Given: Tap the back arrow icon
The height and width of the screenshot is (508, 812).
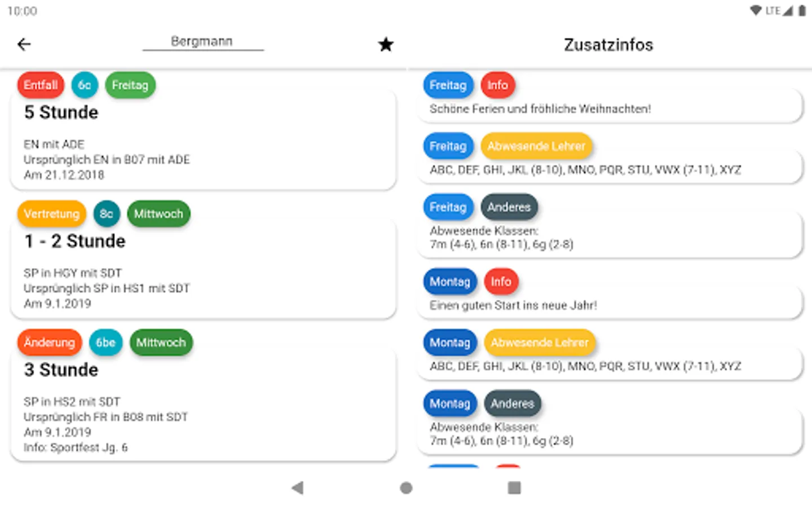Looking at the screenshot, I should coord(24,44).
